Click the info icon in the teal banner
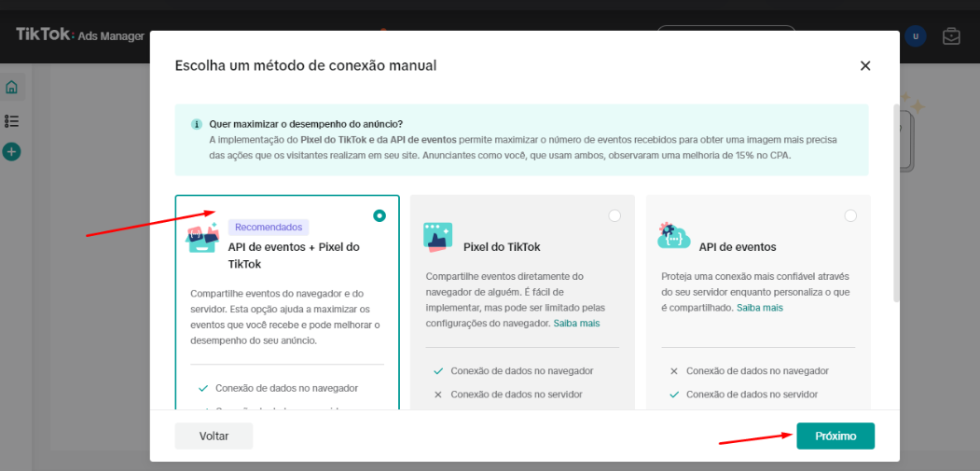Image resolution: width=980 pixels, height=471 pixels. coord(196,124)
